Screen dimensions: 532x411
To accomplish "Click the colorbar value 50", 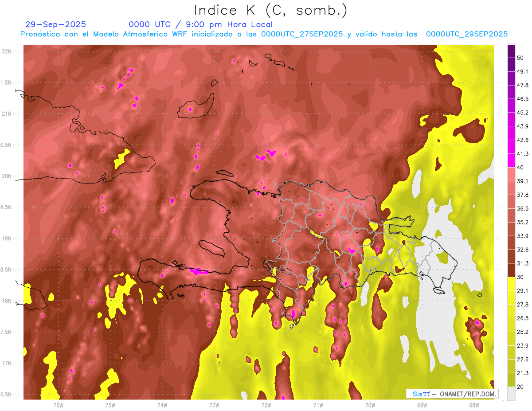I will [x=521, y=58].
